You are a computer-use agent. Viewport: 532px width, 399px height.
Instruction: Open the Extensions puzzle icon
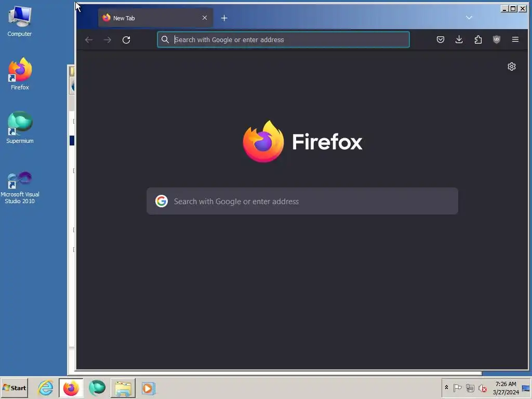pyautogui.click(x=478, y=39)
